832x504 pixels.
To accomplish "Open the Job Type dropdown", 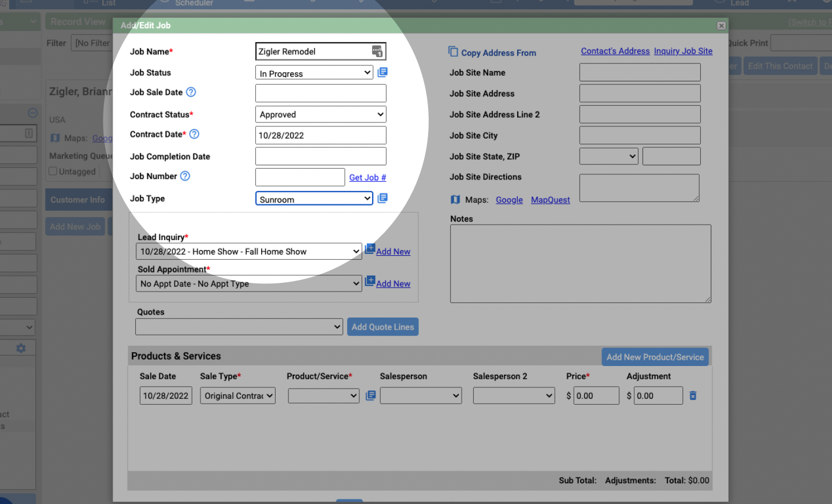I will click(x=314, y=198).
